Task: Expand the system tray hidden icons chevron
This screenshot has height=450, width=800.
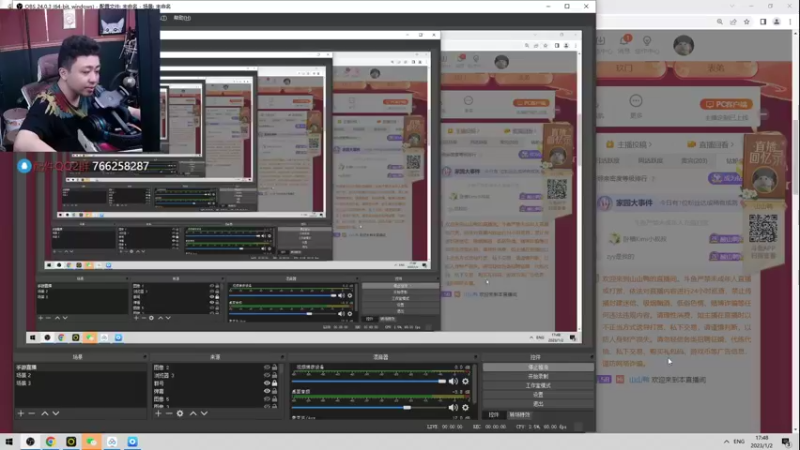Action: pos(726,441)
